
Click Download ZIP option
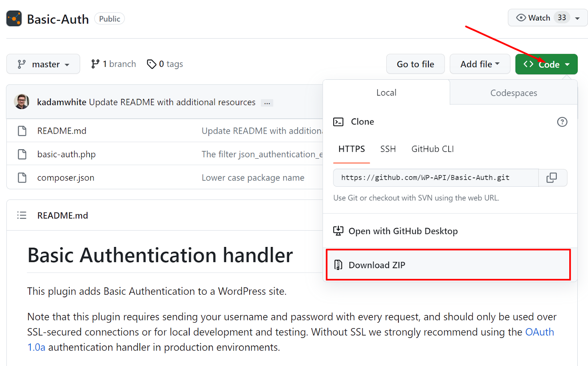coord(448,265)
